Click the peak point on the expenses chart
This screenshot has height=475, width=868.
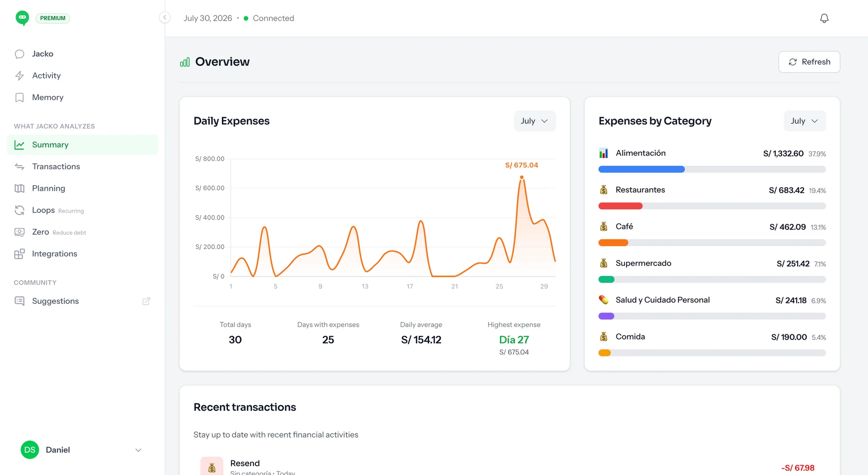pos(522,177)
